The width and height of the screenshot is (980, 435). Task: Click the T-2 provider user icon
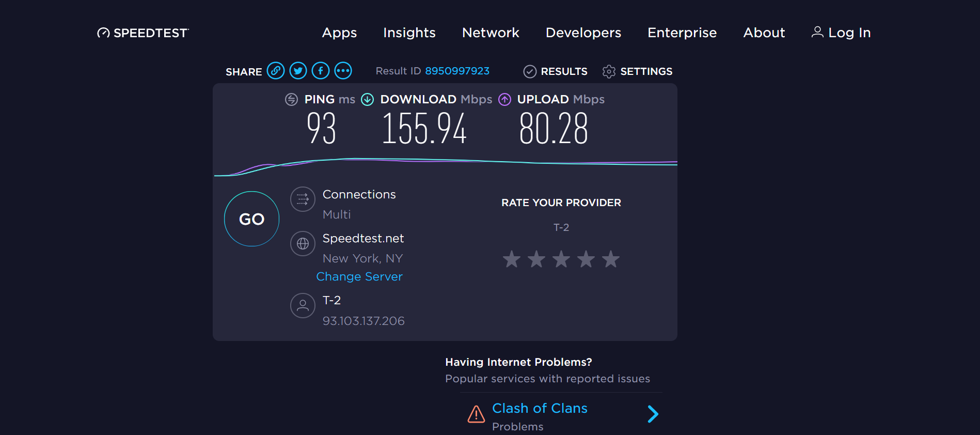303,305
